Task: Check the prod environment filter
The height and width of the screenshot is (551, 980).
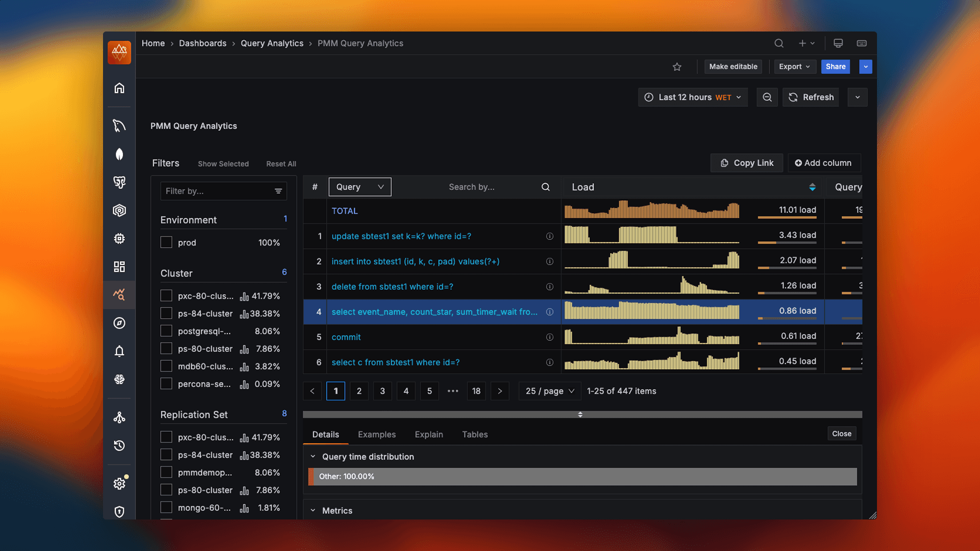Action: (x=167, y=242)
